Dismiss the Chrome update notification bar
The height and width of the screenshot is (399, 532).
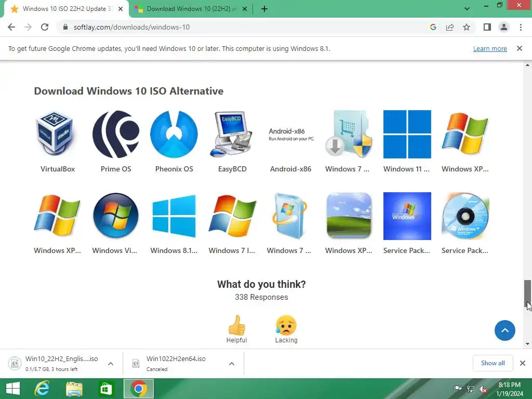coord(520,48)
